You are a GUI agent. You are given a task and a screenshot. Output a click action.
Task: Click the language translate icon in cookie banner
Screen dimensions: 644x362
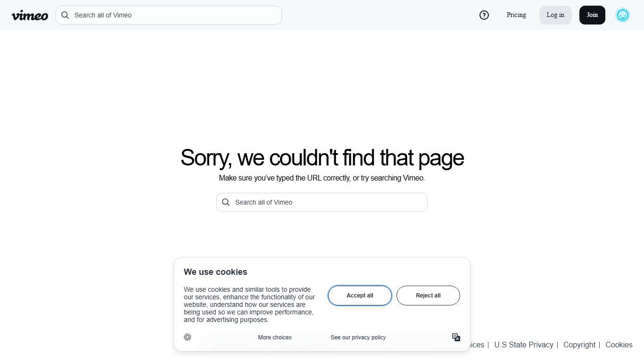456,337
